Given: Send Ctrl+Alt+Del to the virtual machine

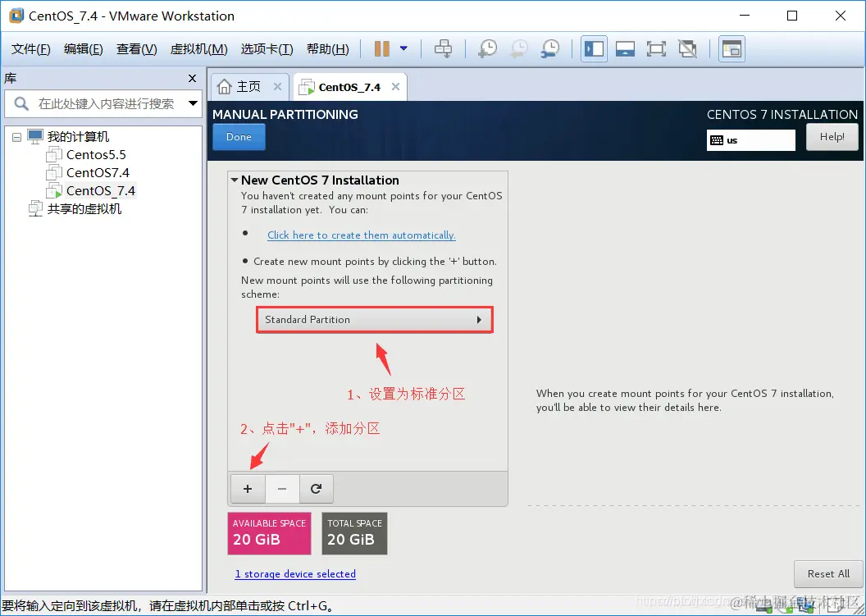Looking at the screenshot, I should (443, 48).
